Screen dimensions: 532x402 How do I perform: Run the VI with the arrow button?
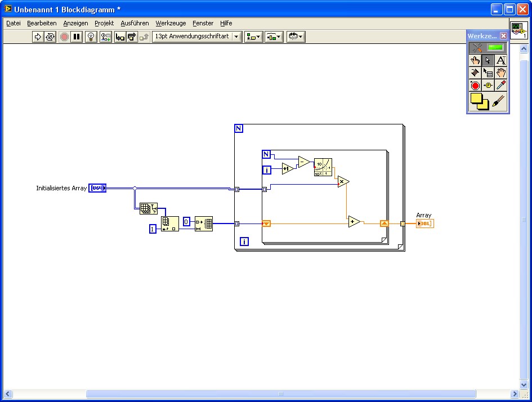(38, 37)
